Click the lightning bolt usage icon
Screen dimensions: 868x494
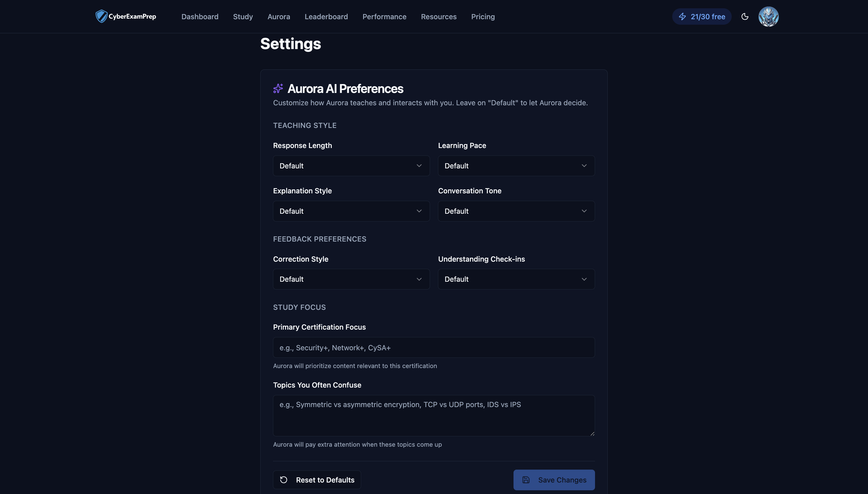pos(683,16)
